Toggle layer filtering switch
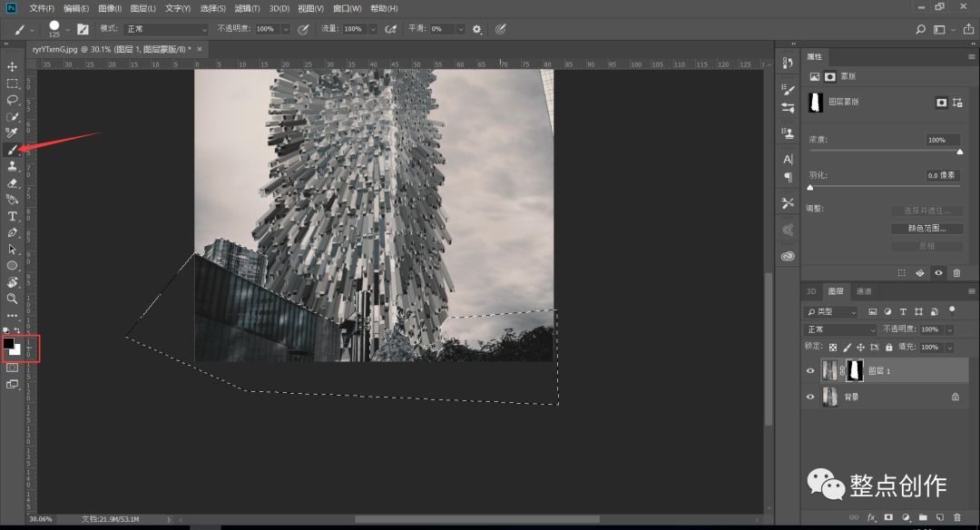980x530 pixels. [952, 310]
